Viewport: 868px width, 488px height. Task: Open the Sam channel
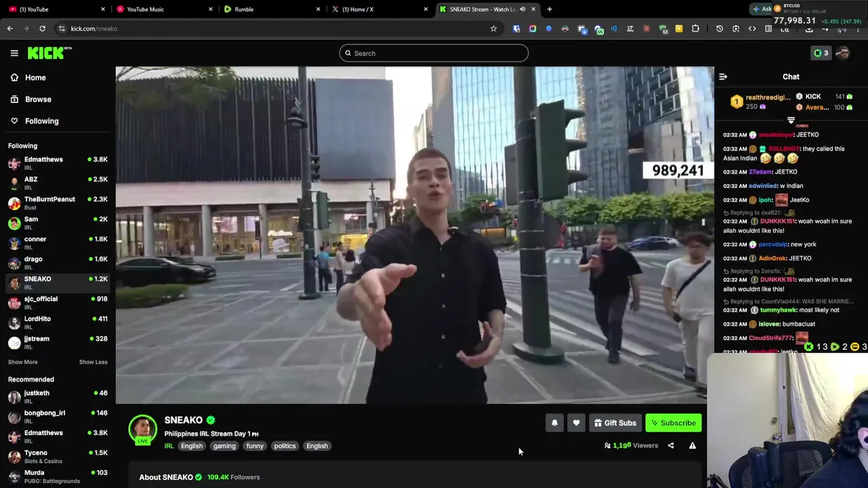58,222
